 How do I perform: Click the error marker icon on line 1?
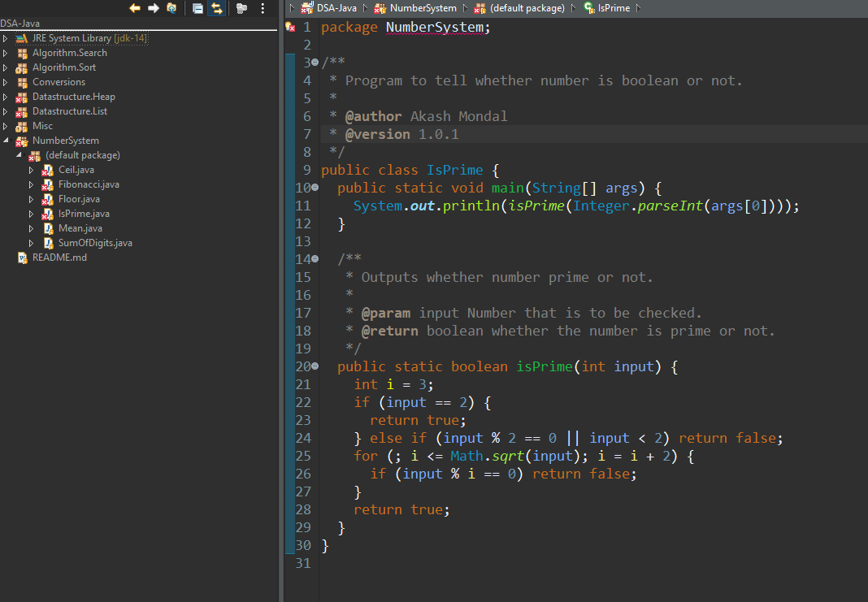click(290, 27)
